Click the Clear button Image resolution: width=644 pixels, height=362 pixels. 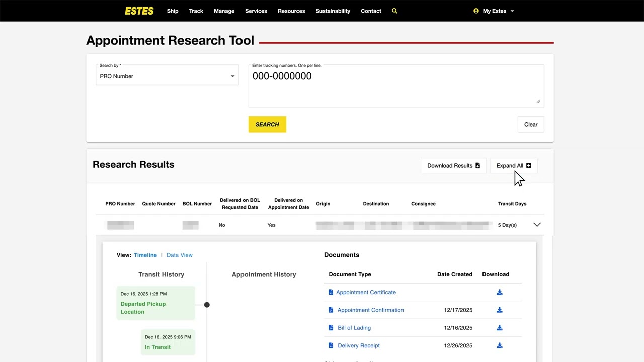[531, 124]
